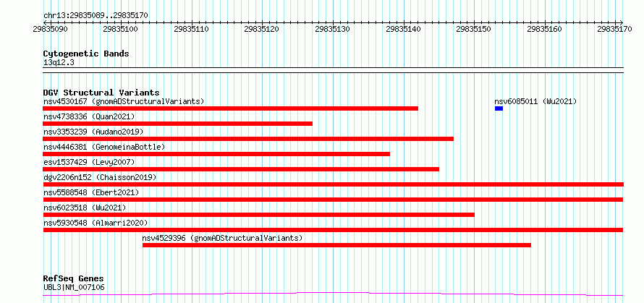Viewport: 644px width, 303px height.
Task: Select variant label esv1537429 (Levy2007)
Action: (89, 162)
